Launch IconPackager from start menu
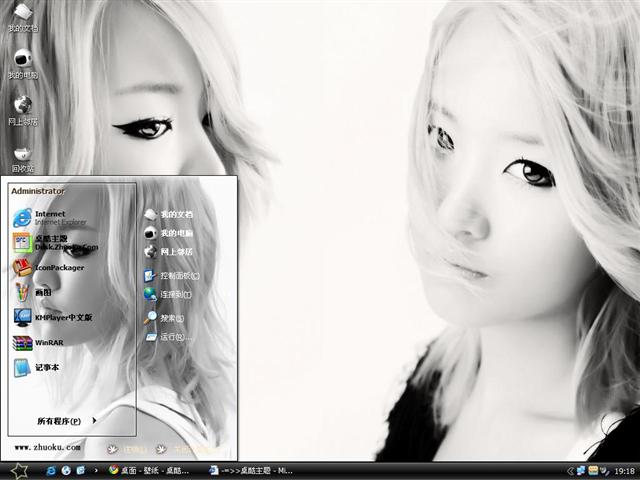 pyautogui.click(x=48, y=267)
